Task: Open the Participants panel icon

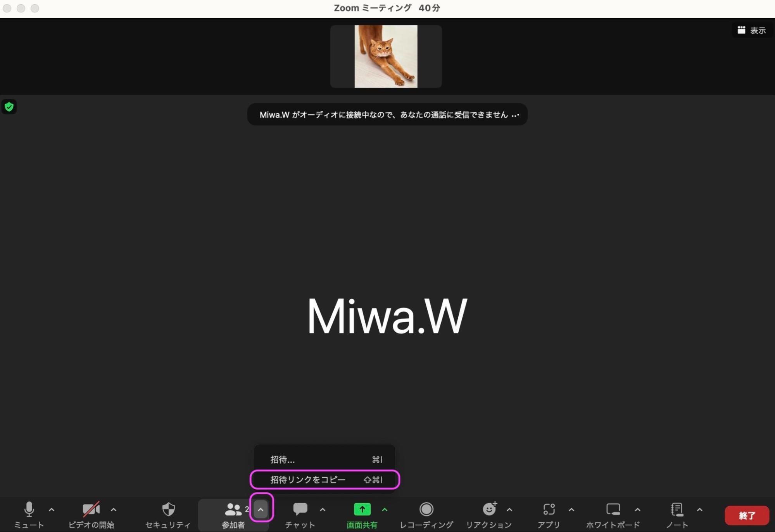Action: click(233, 509)
